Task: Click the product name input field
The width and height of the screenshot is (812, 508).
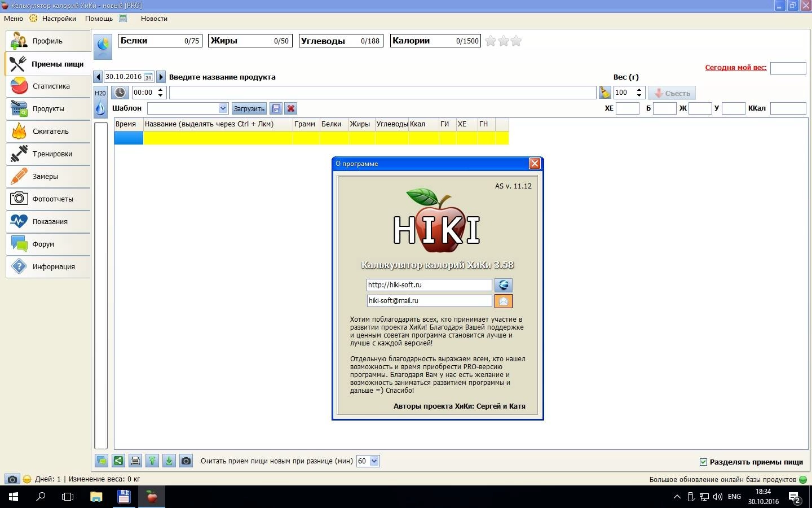Action: [x=382, y=93]
